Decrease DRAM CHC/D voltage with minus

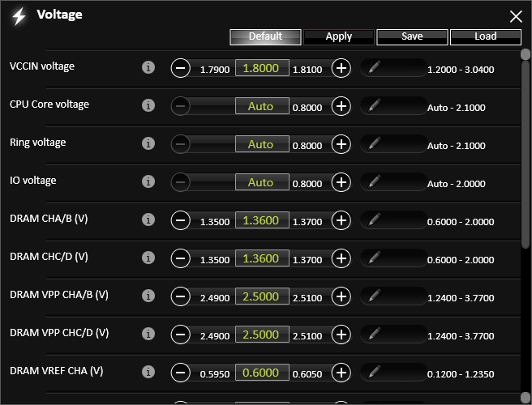(180, 258)
